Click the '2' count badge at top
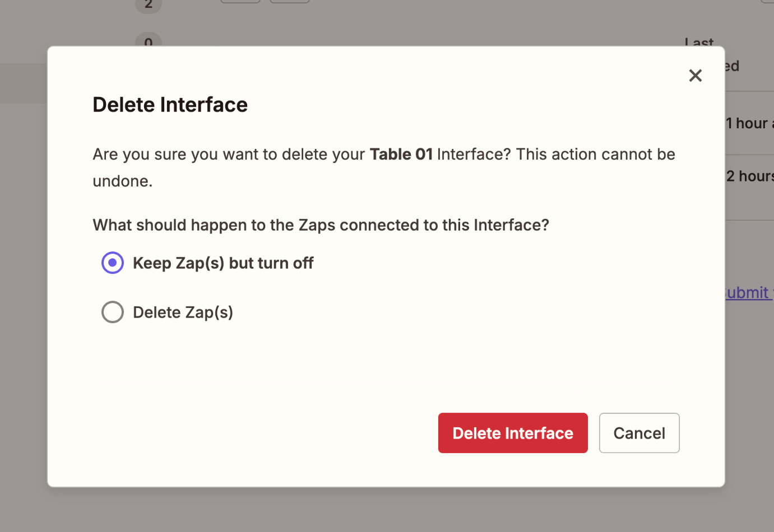Image resolution: width=774 pixels, height=532 pixels. click(149, 5)
